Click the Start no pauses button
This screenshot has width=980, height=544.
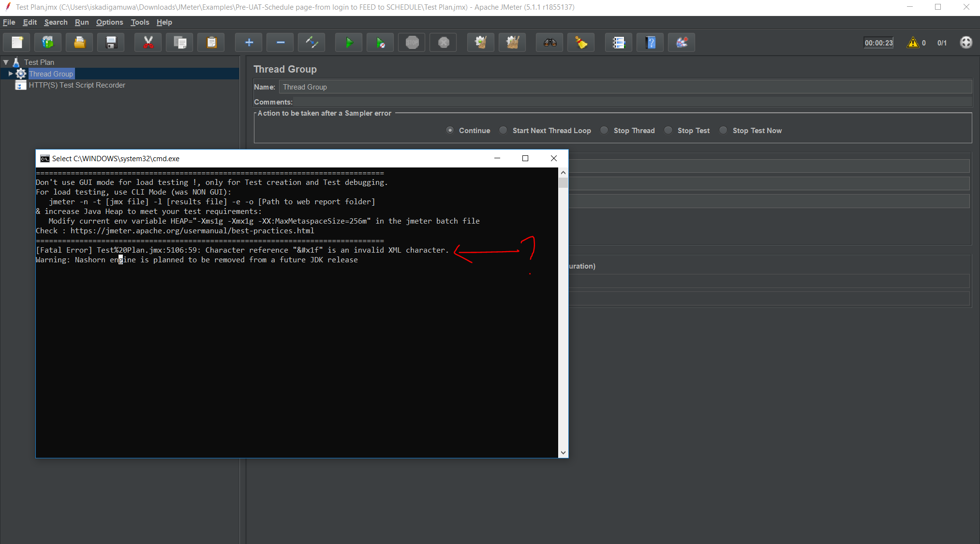(x=380, y=43)
